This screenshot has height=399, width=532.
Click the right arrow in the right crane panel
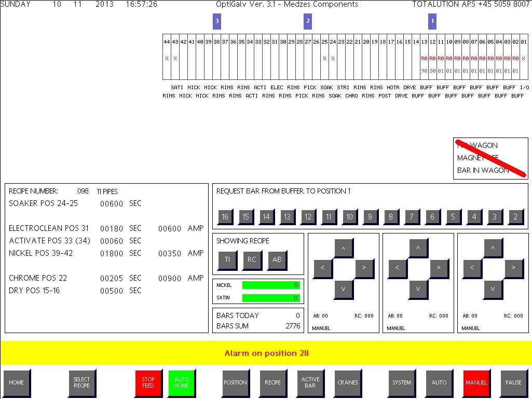514,268
